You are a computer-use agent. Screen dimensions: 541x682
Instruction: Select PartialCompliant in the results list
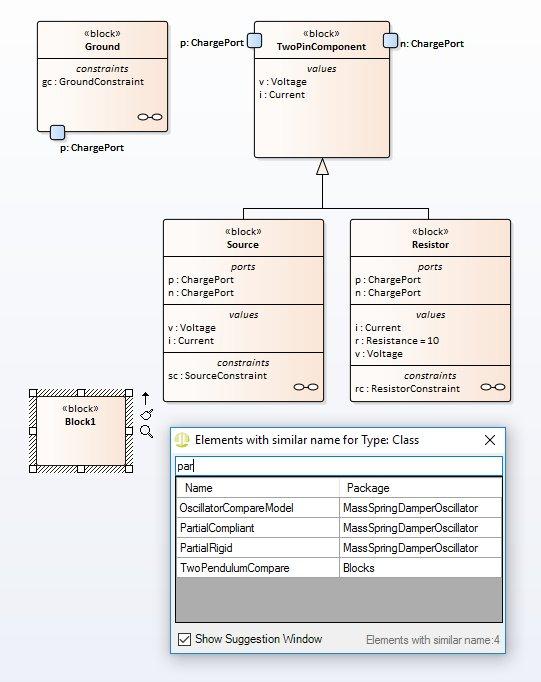(339, 528)
